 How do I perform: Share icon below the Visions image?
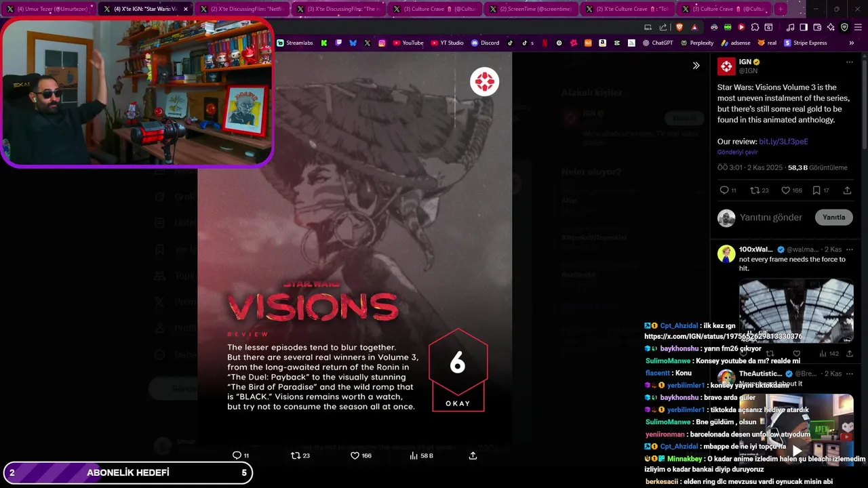(473, 455)
